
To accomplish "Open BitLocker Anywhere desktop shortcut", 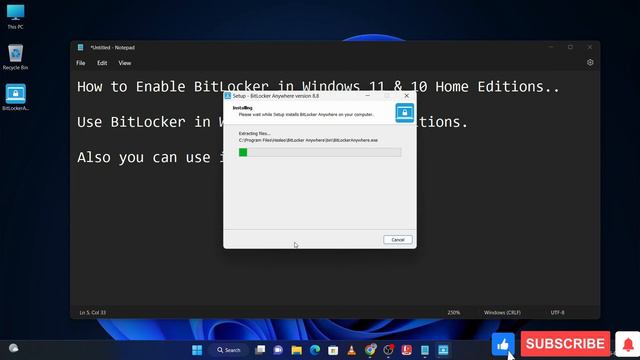I will pyautogui.click(x=16, y=97).
